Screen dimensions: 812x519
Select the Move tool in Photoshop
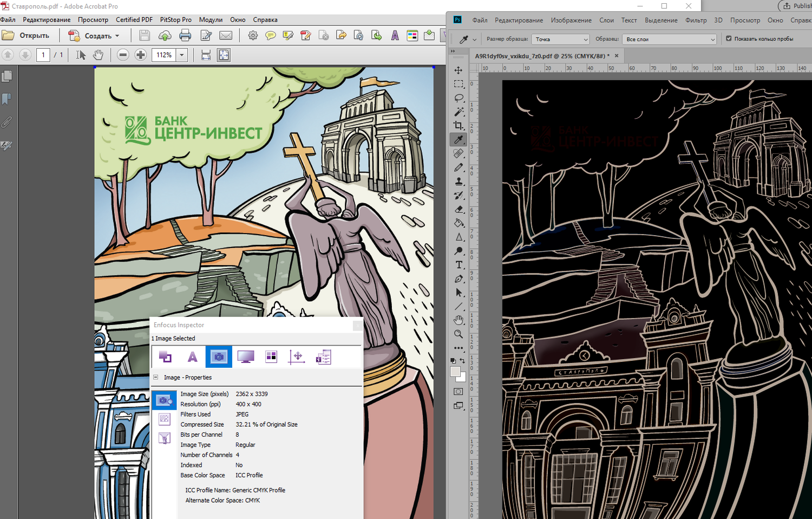coord(459,70)
